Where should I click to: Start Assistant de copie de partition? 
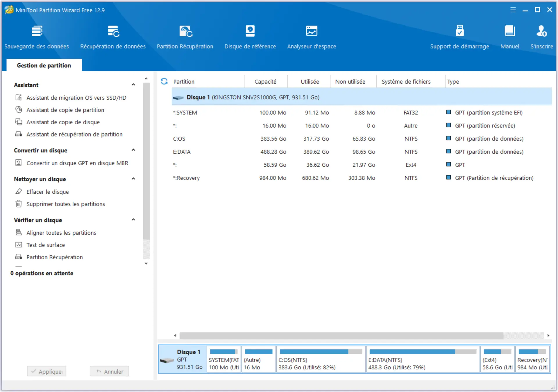[65, 110]
